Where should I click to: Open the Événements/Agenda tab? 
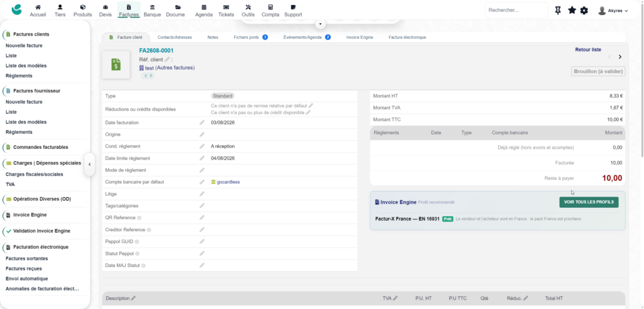pos(307,37)
